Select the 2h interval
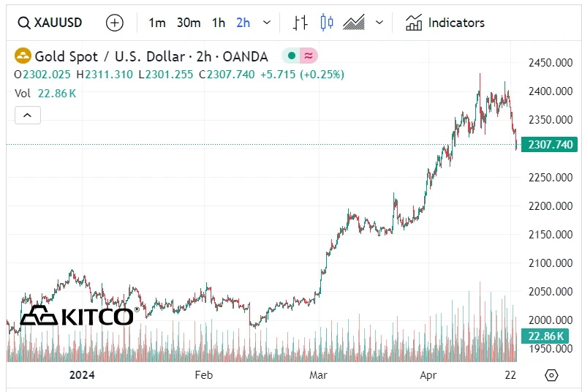Screen dimensions: 582x392 pyautogui.click(x=243, y=23)
